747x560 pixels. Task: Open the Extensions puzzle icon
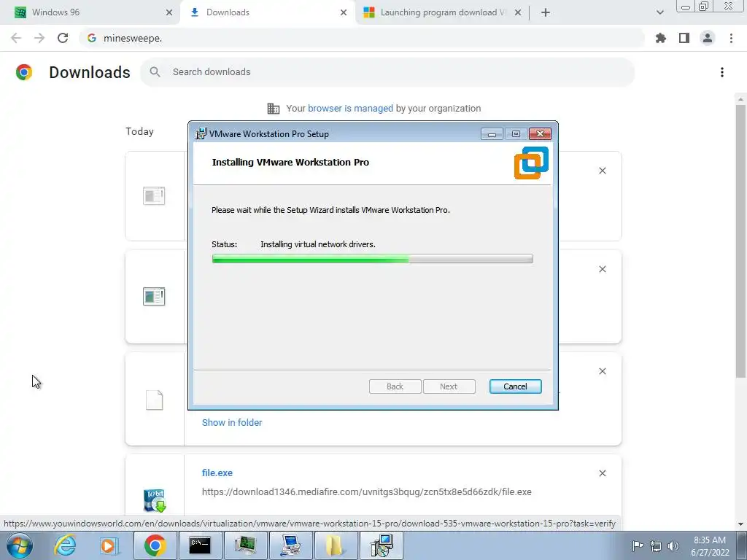coord(661,38)
